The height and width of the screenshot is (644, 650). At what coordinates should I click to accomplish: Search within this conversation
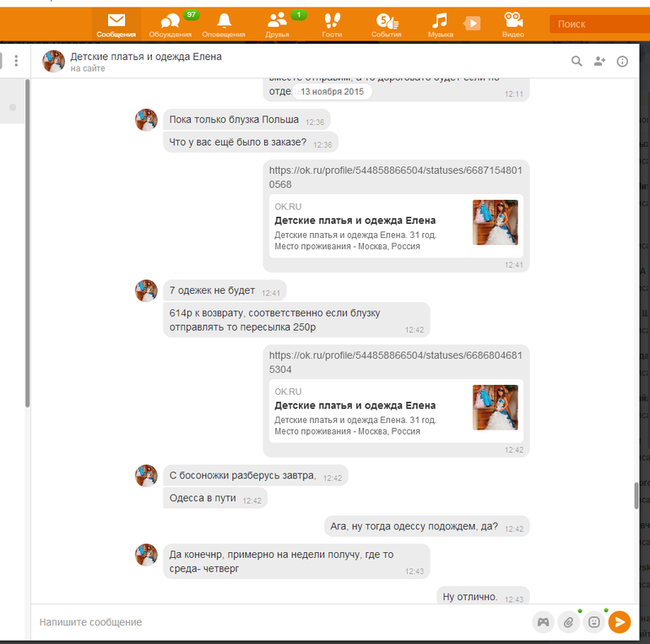(577, 61)
